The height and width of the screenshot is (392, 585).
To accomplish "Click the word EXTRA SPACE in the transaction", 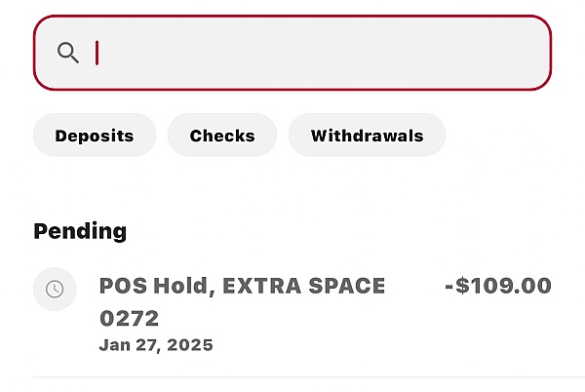I will (303, 286).
